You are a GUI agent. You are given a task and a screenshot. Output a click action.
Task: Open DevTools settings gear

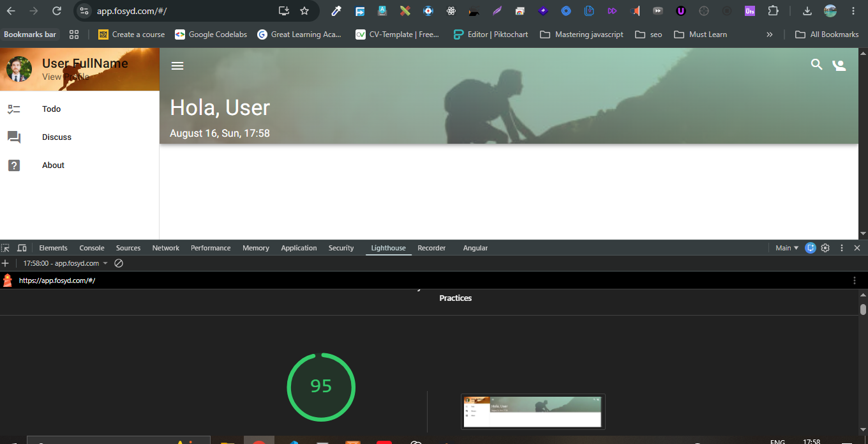[825, 248]
